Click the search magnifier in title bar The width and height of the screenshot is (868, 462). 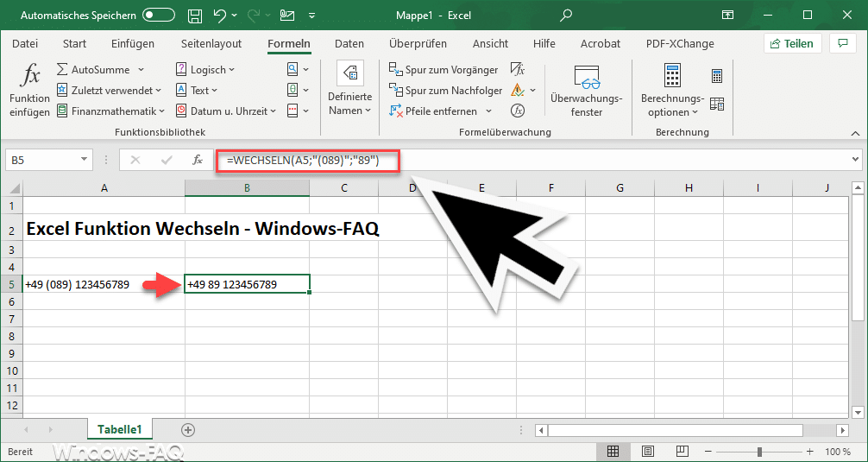tap(565, 16)
